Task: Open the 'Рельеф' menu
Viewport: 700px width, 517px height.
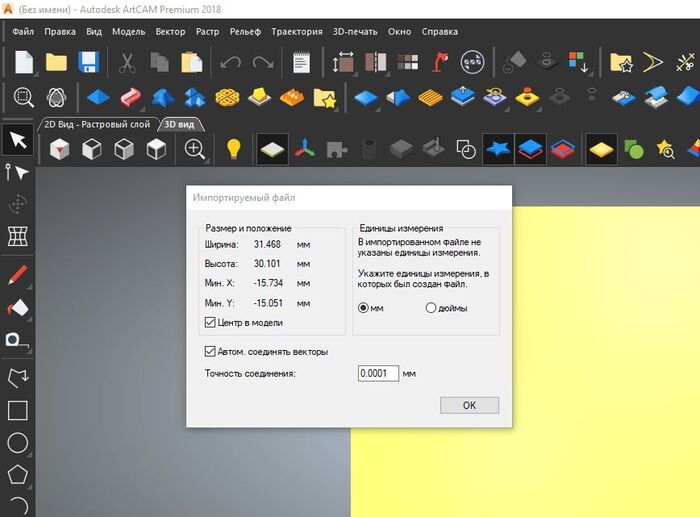Action: pyautogui.click(x=244, y=31)
